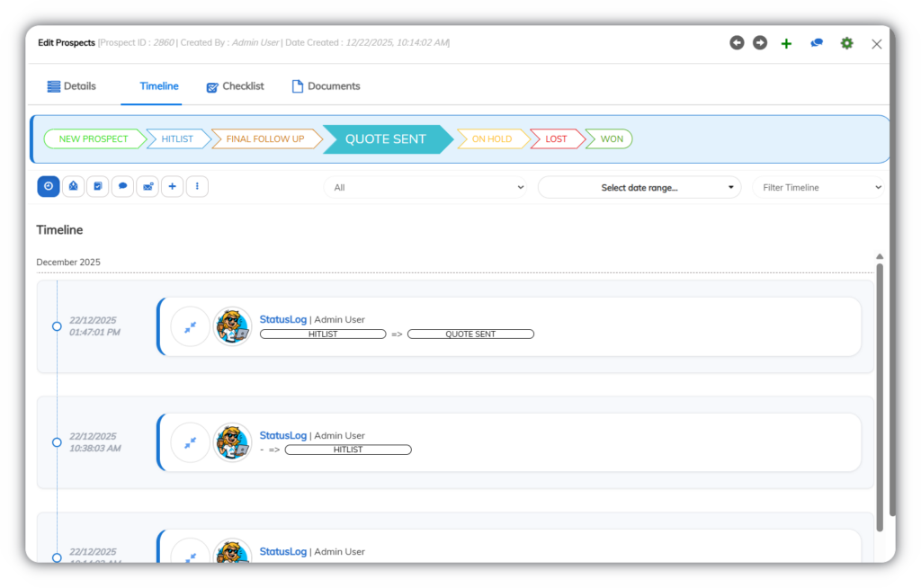921x588 pixels.
Task: Click StatusLog link on 01:47:01 PM entry
Action: coord(283,319)
